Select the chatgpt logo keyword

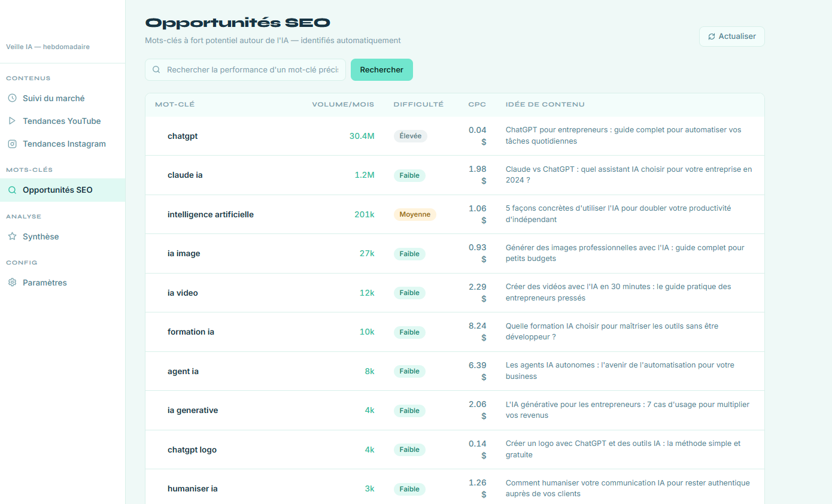(x=192, y=450)
